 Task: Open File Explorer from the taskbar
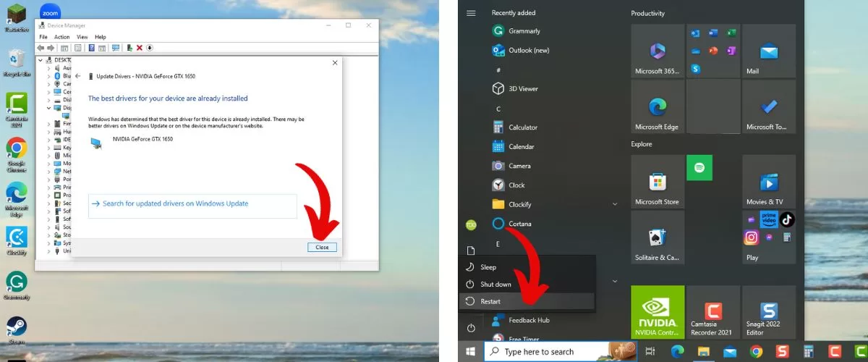(703, 352)
